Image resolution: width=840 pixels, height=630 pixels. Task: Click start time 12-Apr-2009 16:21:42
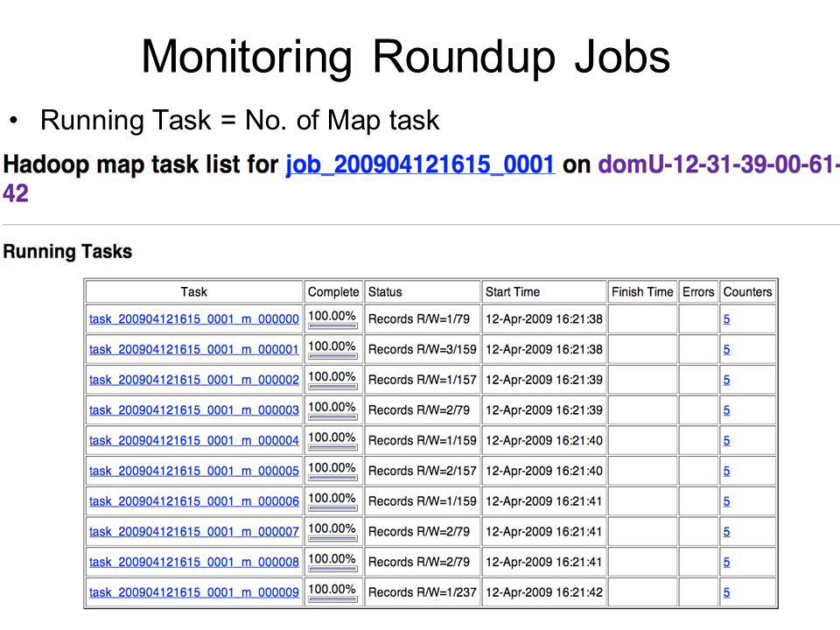tap(544, 592)
